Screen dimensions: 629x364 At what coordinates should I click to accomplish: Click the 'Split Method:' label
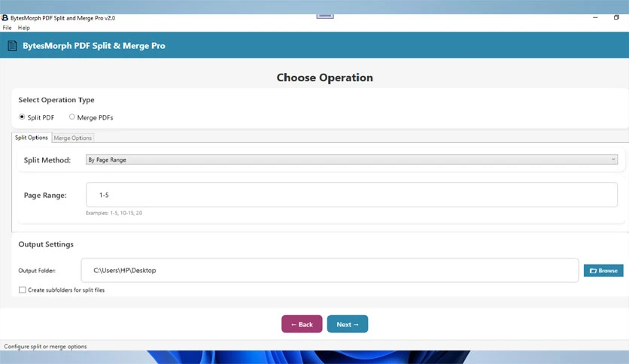coord(47,160)
